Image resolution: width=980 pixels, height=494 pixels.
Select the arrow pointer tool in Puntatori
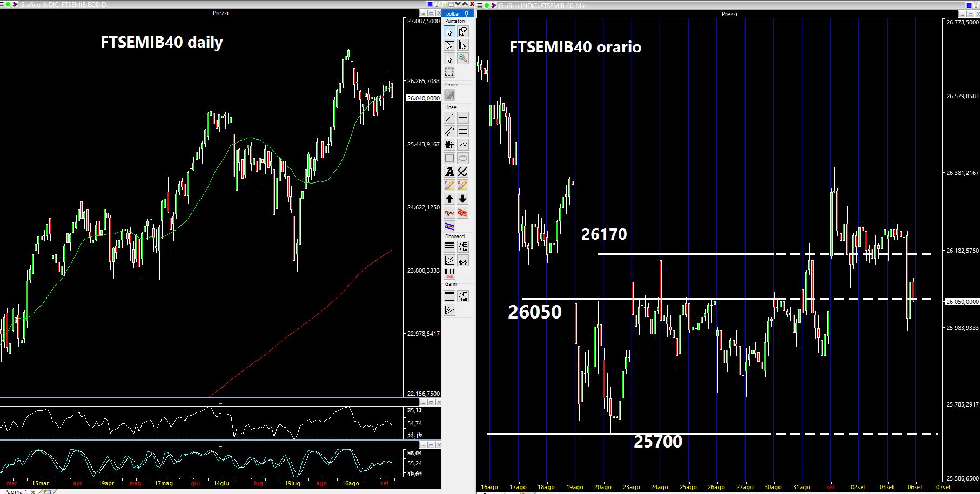point(449,31)
